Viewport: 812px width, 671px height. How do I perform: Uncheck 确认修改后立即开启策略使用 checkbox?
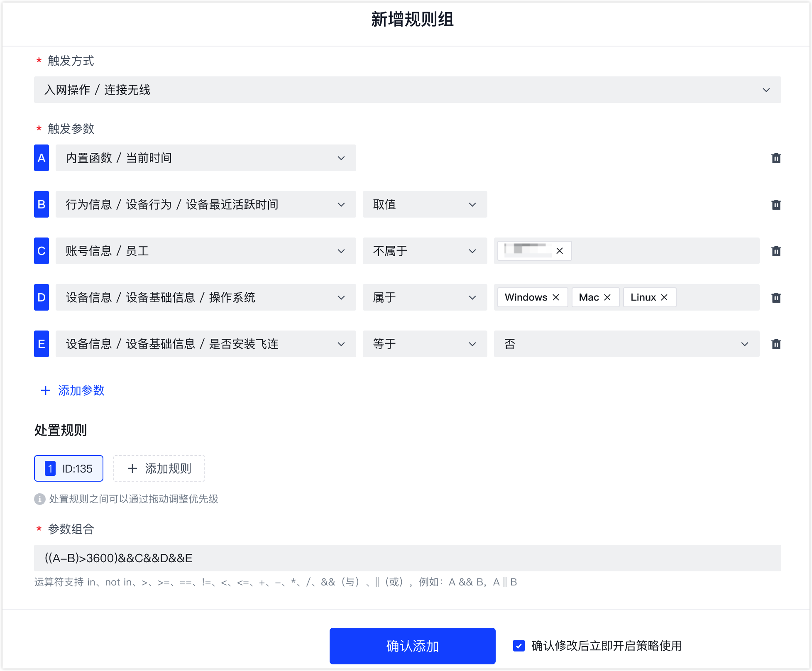(519, 646)
